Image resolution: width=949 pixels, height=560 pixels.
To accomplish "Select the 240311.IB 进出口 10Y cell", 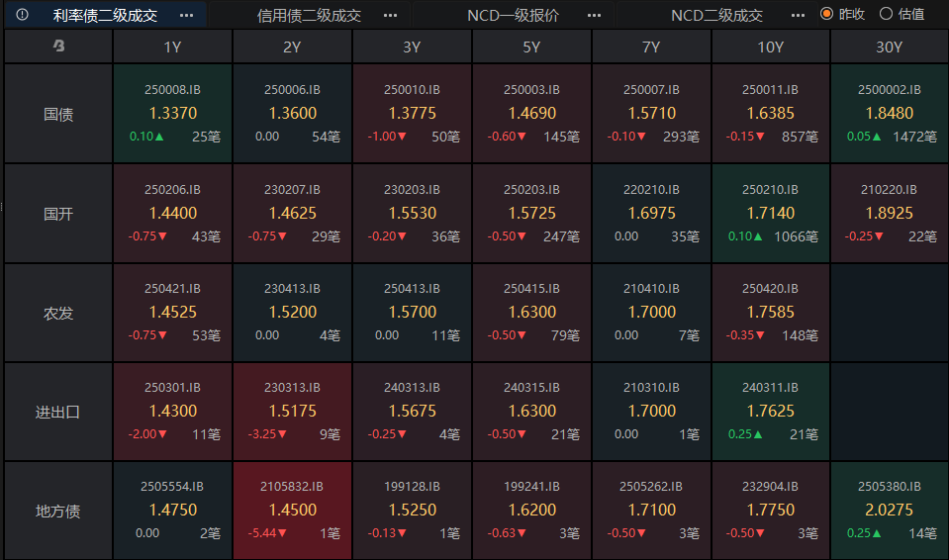I will (x=771, y=411).
